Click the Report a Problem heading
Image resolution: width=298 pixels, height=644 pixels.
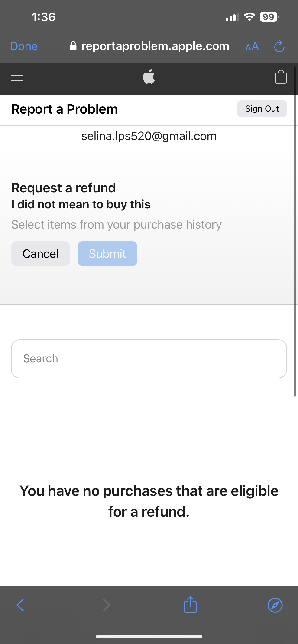click(x=65, y=109)
